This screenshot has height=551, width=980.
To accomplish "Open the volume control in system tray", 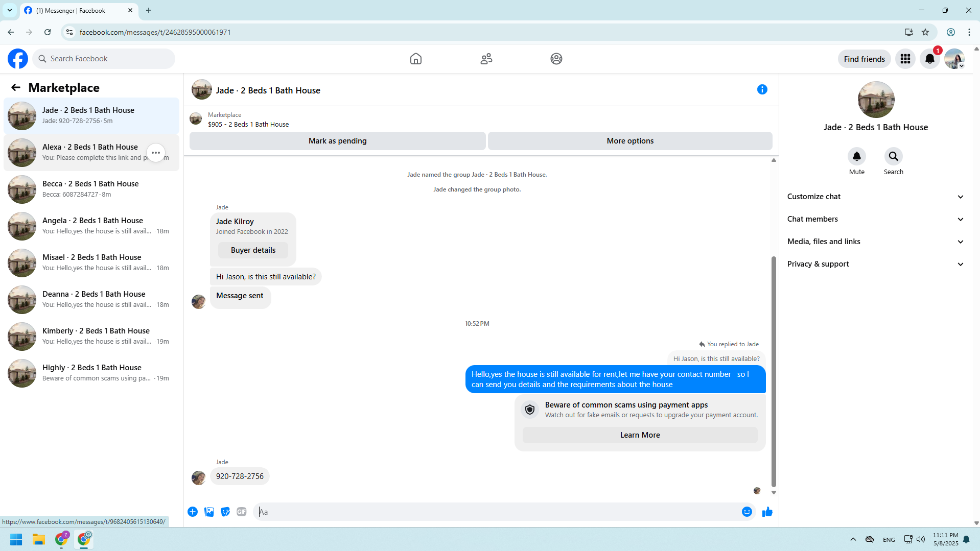I will coord(921,539).
